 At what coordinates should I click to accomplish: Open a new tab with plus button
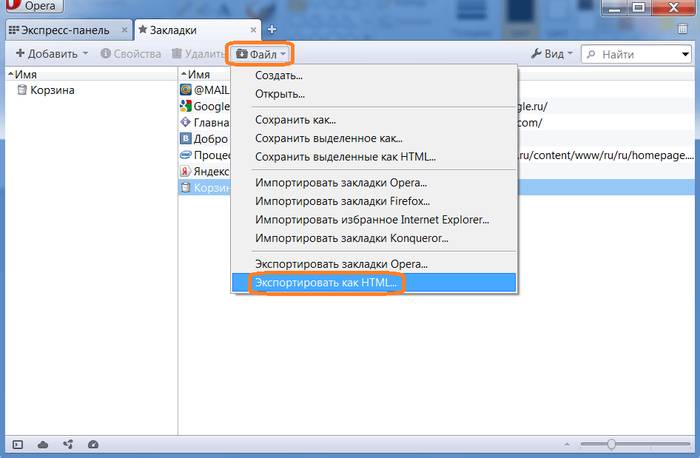point(272,30)
